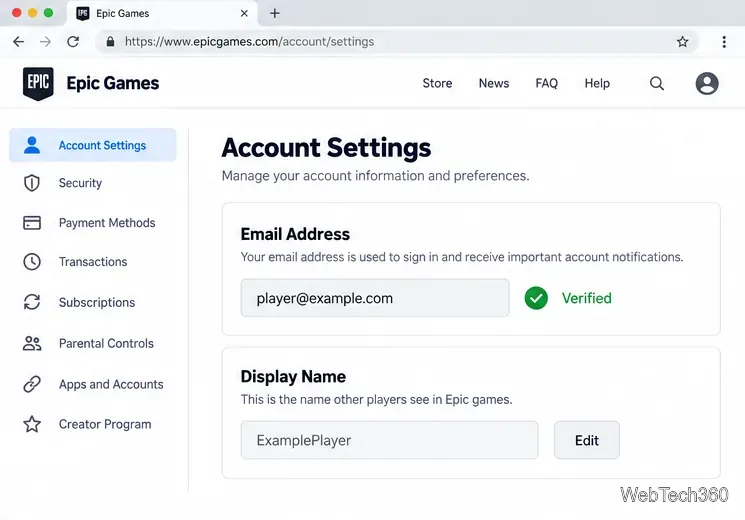Image resolution: width=745 pixels, height=520 pixels.
Task: Open the Store menu item
Action: [437, 84]
